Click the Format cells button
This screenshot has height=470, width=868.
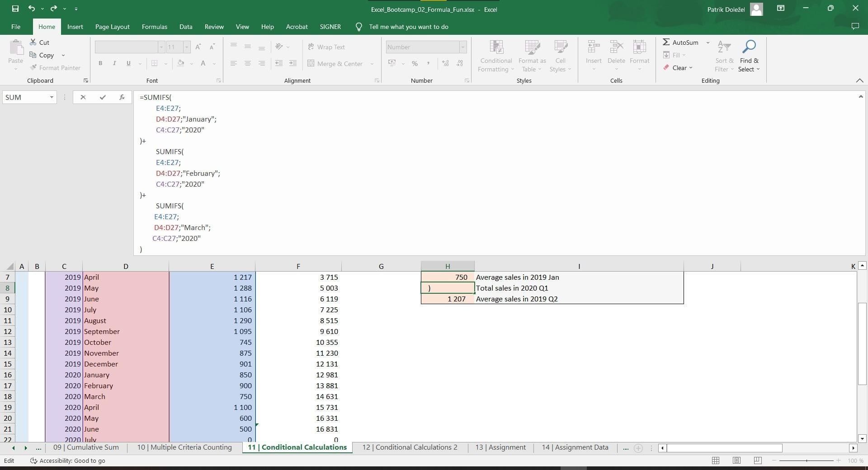pos(639,55)
